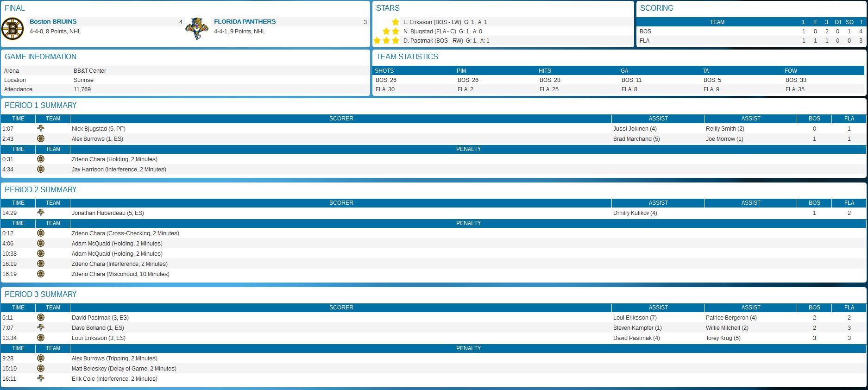Click the Bruins icon beside the Chara Misconduct penalty
Image resolution: width=868 pixels, height=390 pixels.
[x=41, y=274]
